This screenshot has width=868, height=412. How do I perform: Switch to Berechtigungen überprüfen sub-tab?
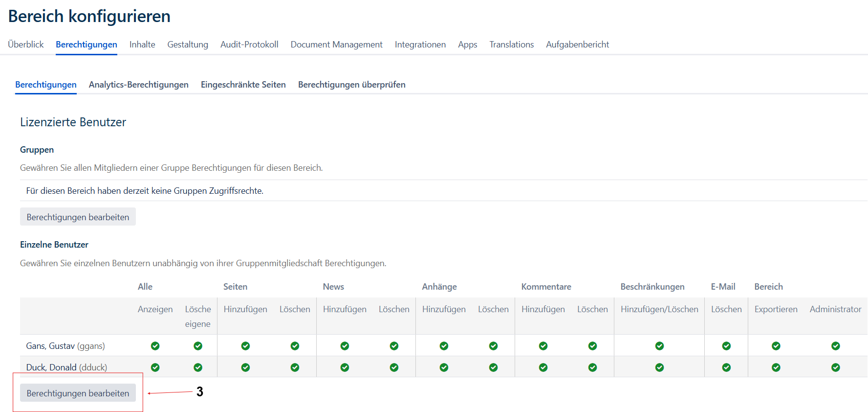click(x=351, y=85)
